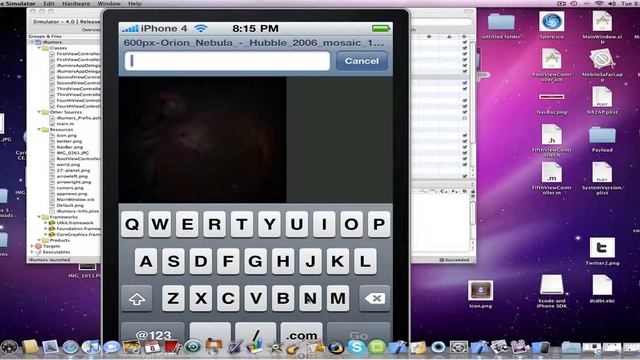Click the Wi-Fi icon in macOS menu bar
Viewport: 640px width, 360px height.
[599, 3]
